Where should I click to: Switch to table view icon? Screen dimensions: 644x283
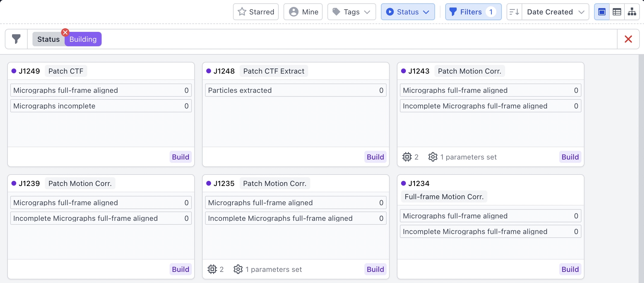[617, 12]
